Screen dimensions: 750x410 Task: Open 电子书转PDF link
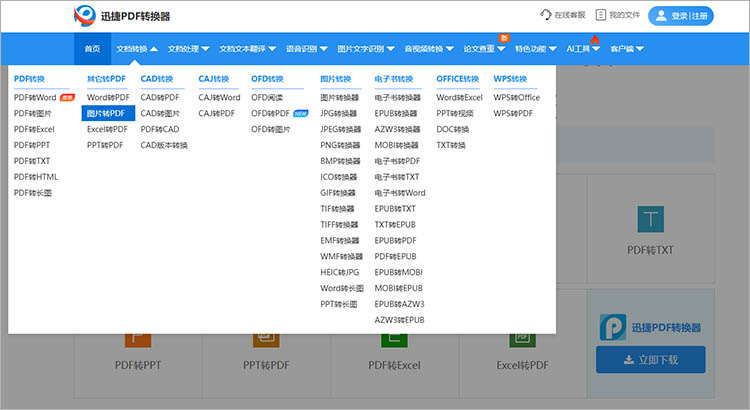click(x=397, y=161)
